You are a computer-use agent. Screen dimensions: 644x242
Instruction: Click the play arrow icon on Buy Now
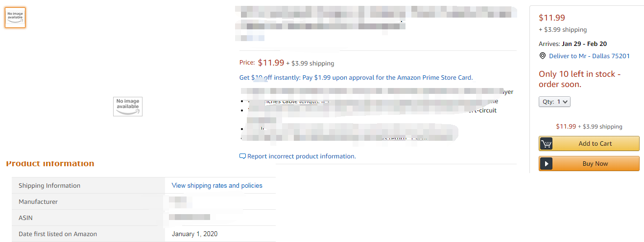546,164
